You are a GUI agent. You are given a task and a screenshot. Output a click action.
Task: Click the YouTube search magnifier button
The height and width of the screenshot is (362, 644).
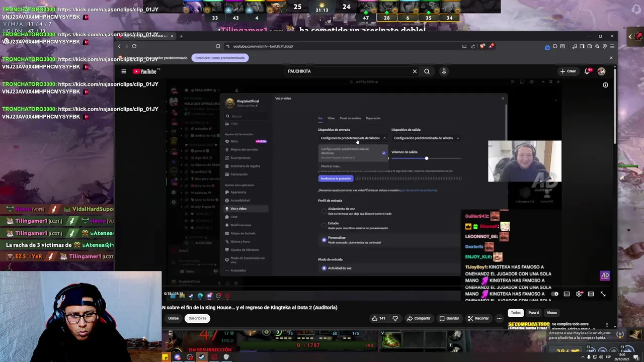point(427,71)
